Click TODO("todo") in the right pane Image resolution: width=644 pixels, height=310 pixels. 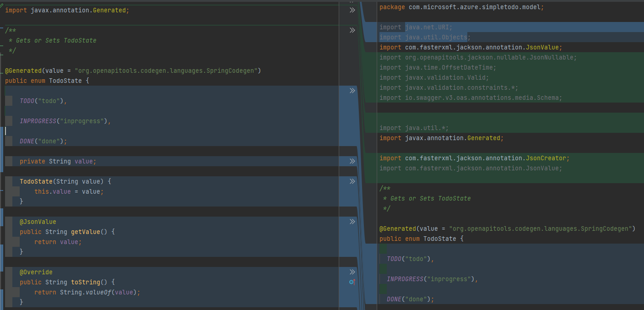pos(411,259)
